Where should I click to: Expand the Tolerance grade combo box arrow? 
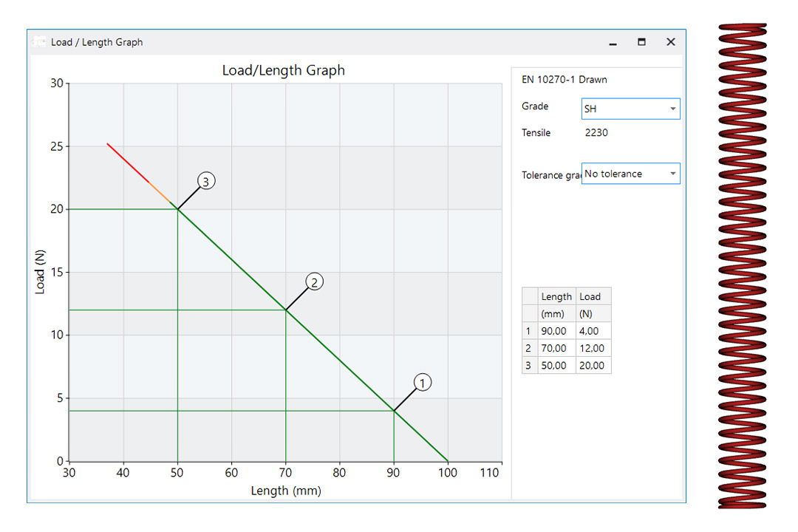[672, 174]
